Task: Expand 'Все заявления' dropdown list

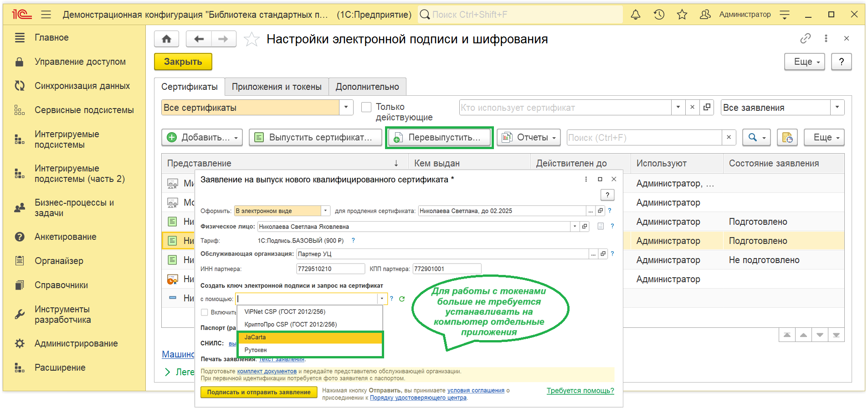Action: 837,108
